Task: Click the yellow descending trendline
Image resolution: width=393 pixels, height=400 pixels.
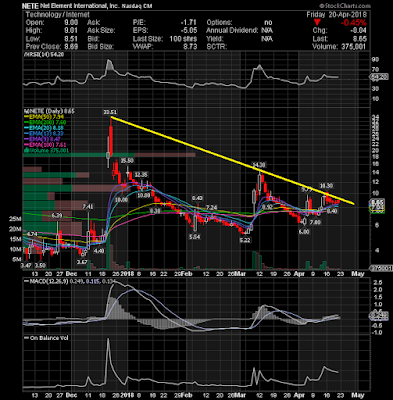Action: pos(232,160)
